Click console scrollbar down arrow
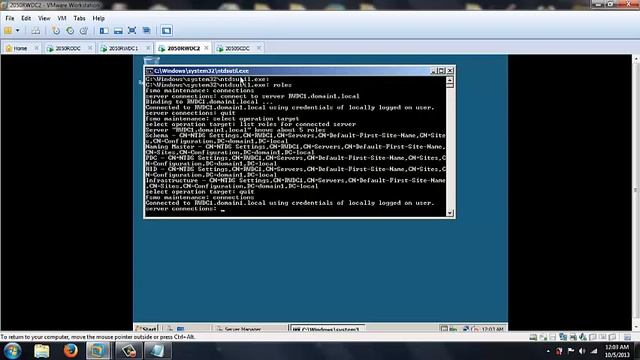Image resolution: width=640 pixels, height=360 pixels. click(x=450, y=213)
